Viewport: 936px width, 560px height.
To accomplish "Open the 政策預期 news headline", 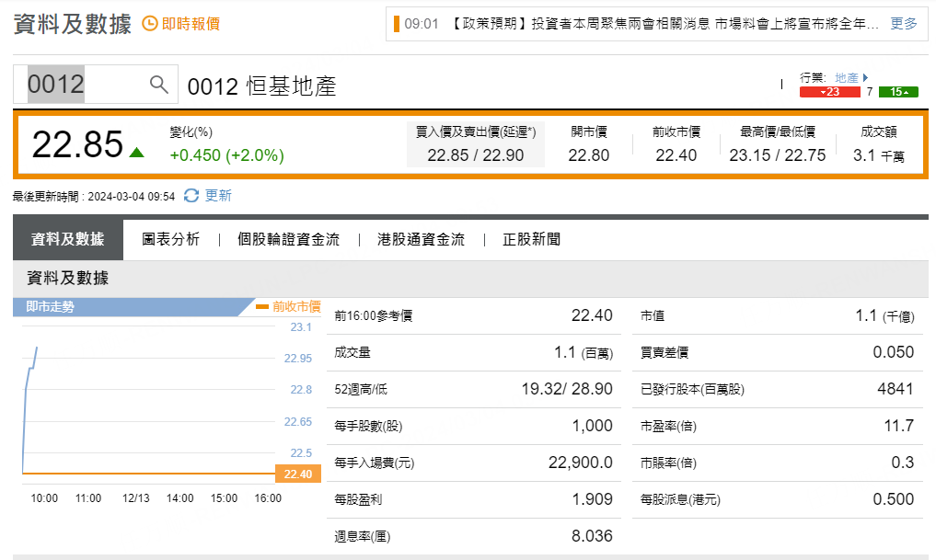I will [x=664, y=24].
